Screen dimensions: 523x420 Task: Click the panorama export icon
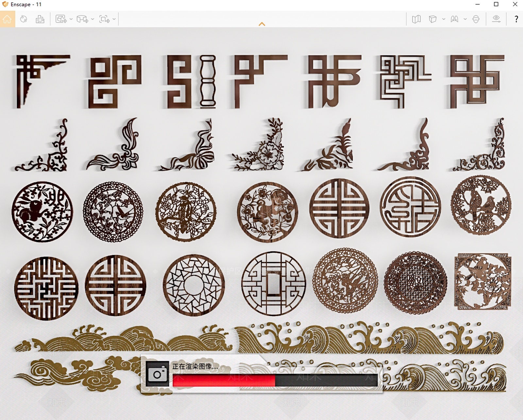tap(82, 19)
